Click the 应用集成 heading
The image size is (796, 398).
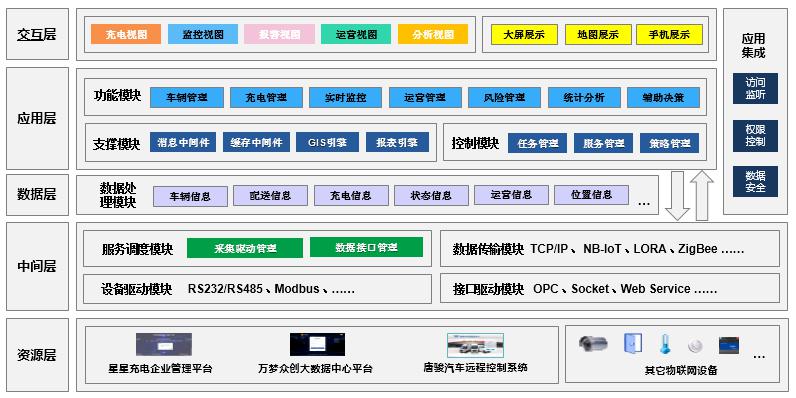(753, 46)
